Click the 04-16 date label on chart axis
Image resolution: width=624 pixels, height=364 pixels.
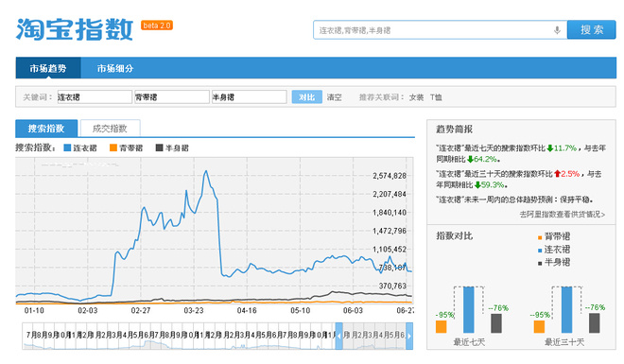pyautogui.click(x=247, y=310)
